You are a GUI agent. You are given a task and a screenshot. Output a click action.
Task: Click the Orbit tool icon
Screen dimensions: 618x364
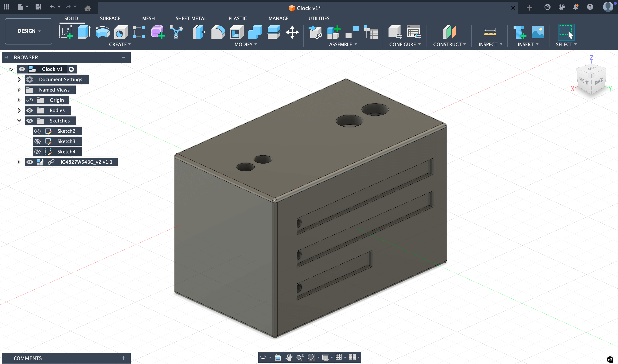click(x=263, y=357)
